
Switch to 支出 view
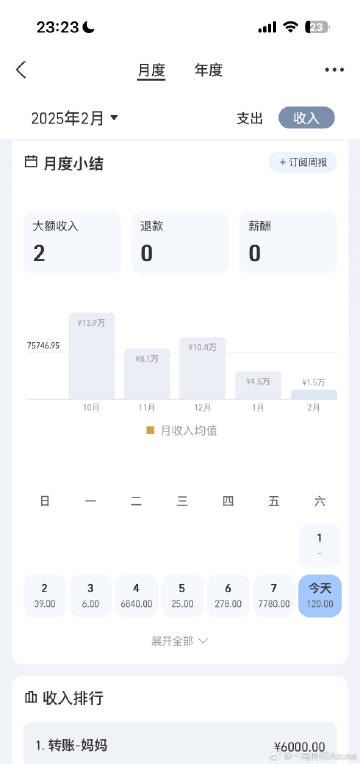click(249, 118)
